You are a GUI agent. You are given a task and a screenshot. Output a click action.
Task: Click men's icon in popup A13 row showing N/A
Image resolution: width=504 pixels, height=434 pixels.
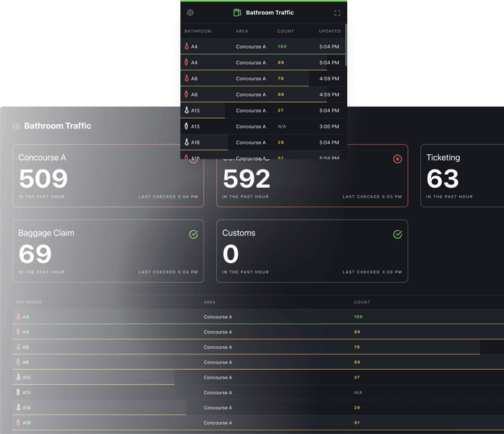point(186,126)
